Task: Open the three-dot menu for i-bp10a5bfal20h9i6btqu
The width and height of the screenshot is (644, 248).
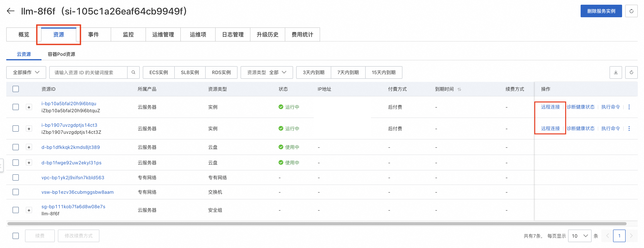Action: [629, 107]
